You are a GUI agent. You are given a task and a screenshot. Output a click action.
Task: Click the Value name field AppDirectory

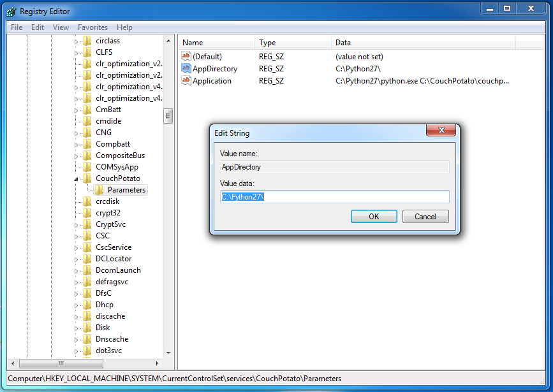pos(335,167)
